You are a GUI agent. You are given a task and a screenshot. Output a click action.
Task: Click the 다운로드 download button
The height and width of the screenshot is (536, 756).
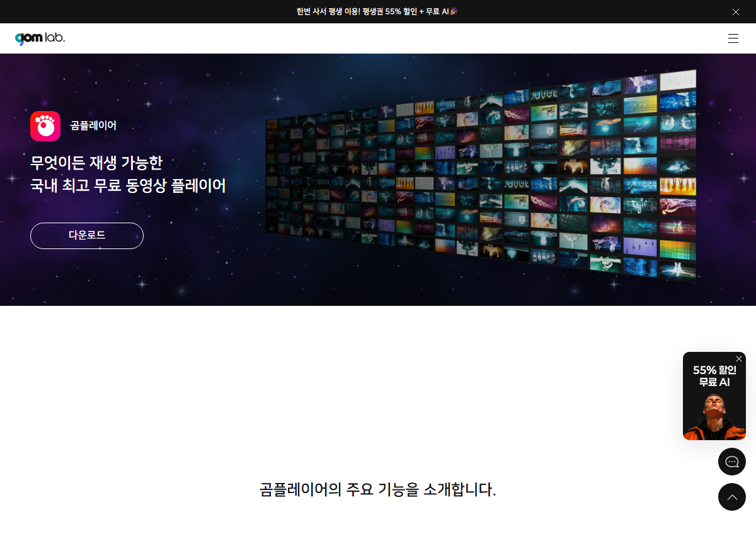pyautogui.click(x=87, y=236)
